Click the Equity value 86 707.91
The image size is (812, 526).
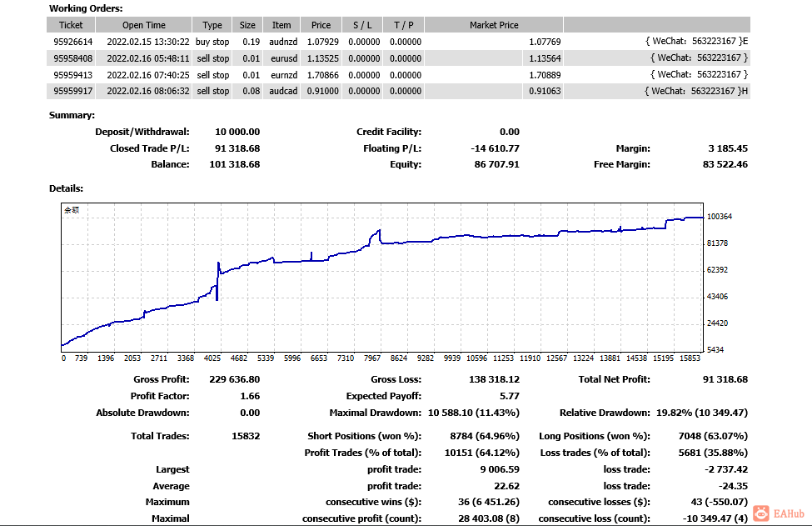496,164
